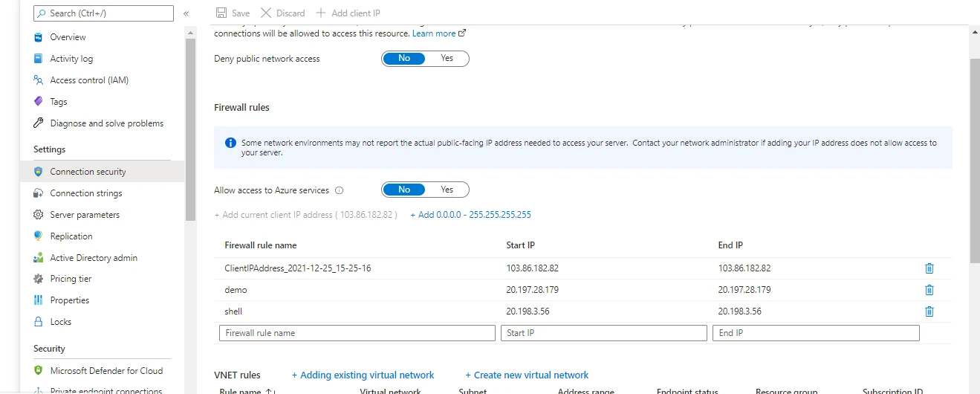Click the main page vertical scrollbar
This screenshot has width=980, height=394.
(x=975, y=160)
